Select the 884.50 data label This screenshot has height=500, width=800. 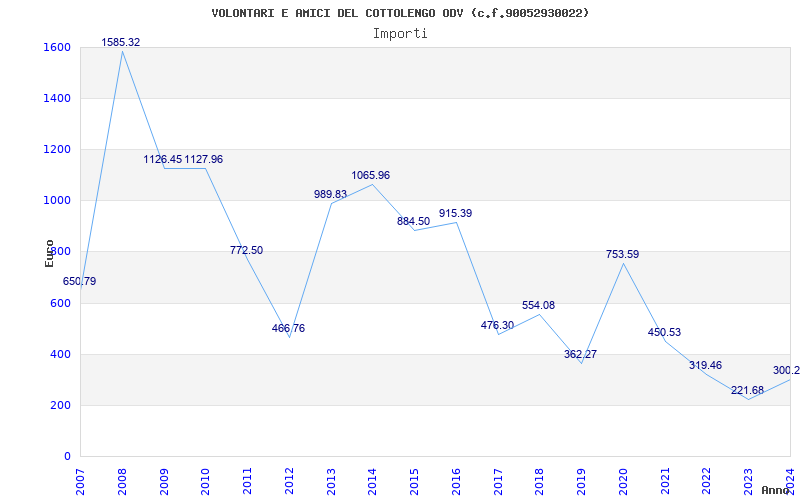[413, 221]
